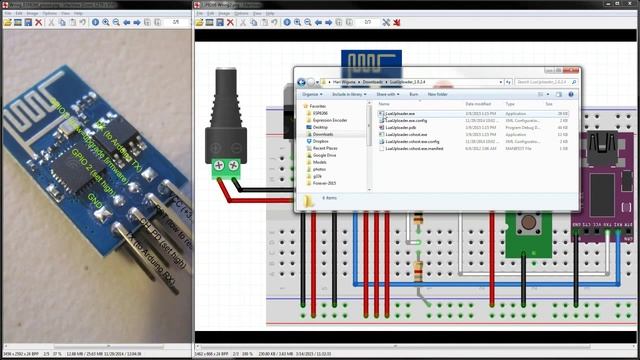
Task: Red IrfanView about icon in right toolbar
Action: click(x=397, y=22)
